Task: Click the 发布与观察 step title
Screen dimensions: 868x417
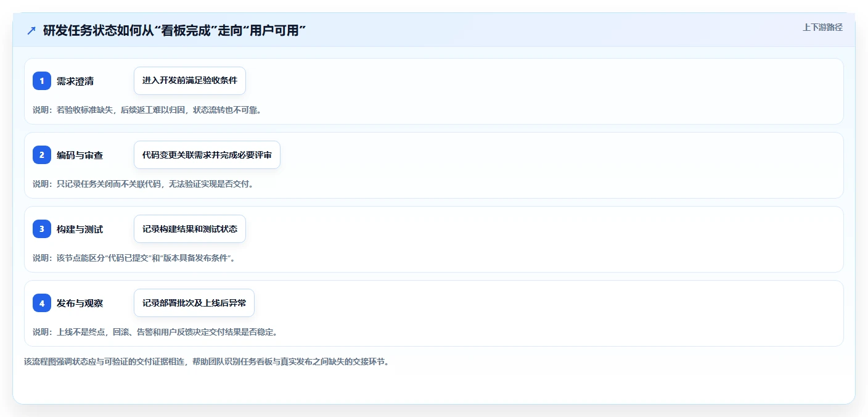Action: click(x=80, y=303)
